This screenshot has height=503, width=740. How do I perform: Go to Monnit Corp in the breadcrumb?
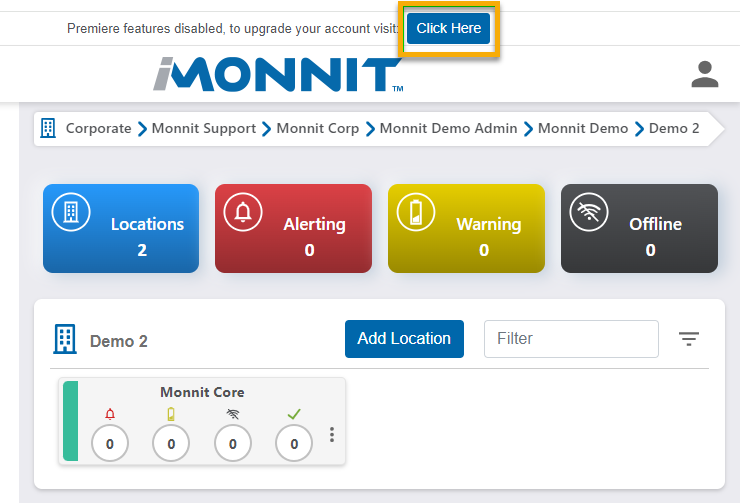pyautogui.click(x=318, y=128)
